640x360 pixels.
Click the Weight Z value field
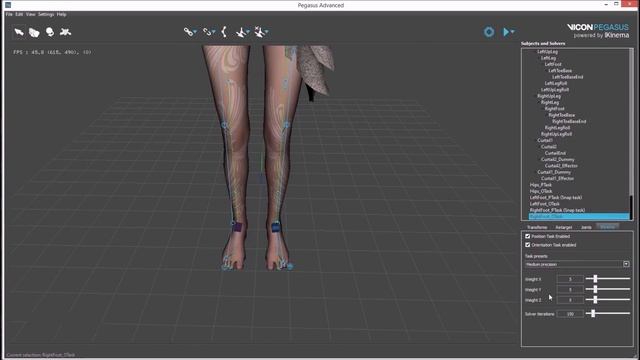click(570, 300)
